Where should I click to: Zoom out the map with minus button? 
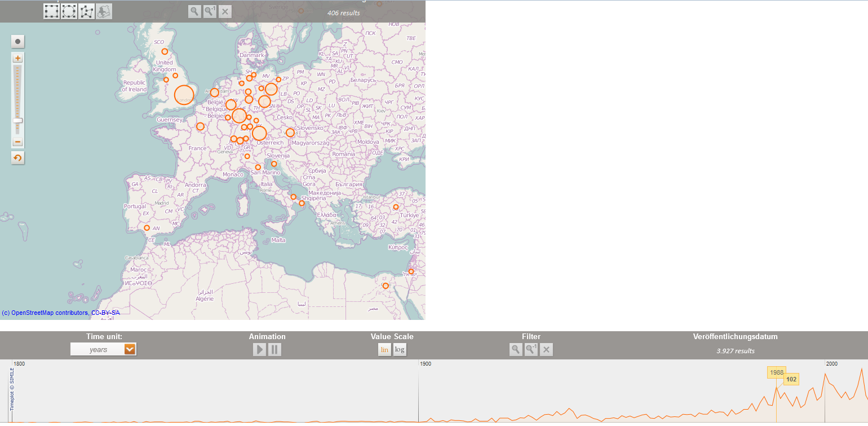point(18,142)
